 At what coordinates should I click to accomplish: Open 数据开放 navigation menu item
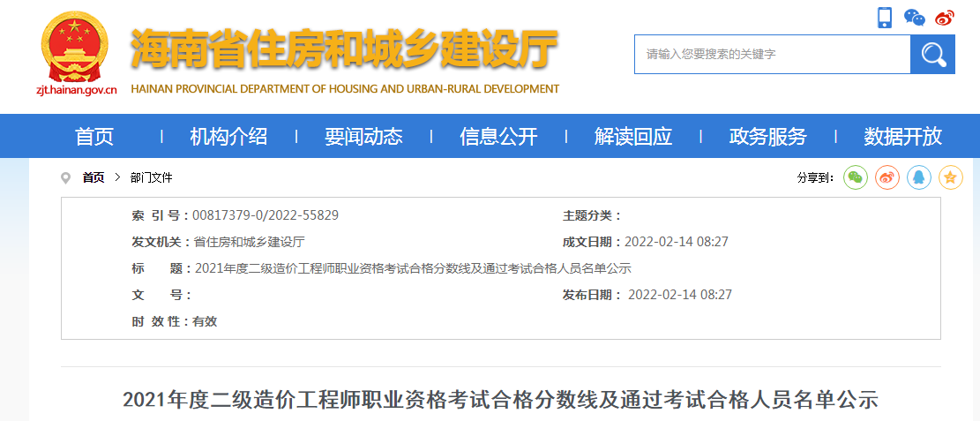pyautogui.click(x=903, y=137)
